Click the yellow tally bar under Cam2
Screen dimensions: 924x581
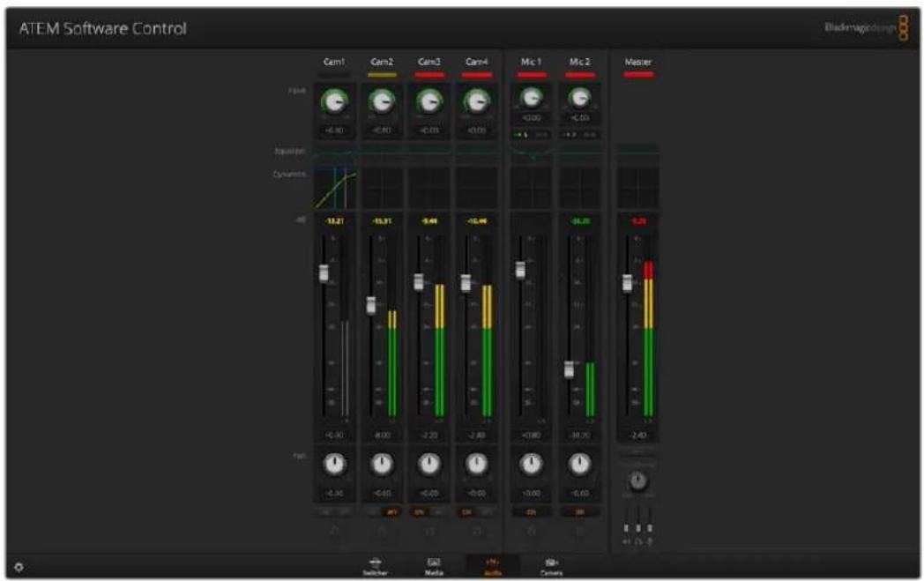pos(382,75)
